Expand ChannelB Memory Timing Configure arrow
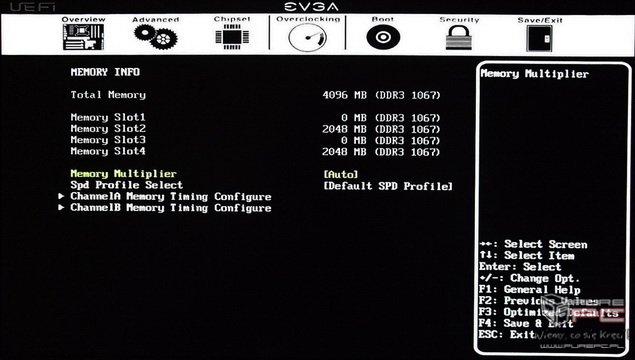Viewport: 635px width, 360px height. click(x=61, y=208)
